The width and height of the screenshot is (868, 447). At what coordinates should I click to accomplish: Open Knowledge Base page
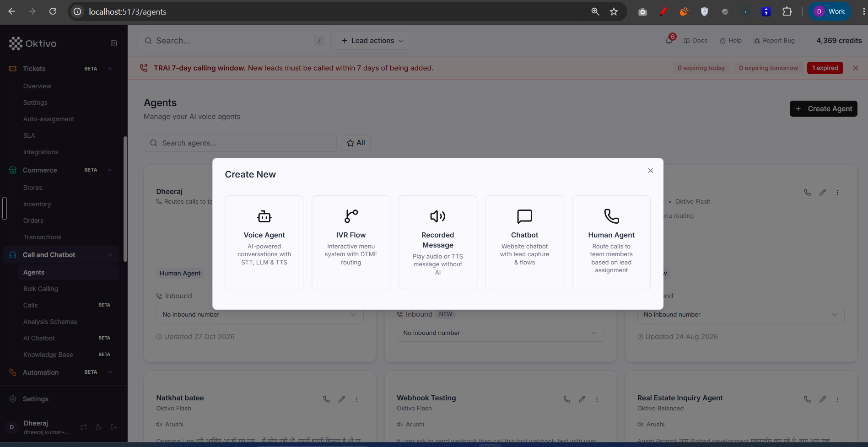point(48,355)
